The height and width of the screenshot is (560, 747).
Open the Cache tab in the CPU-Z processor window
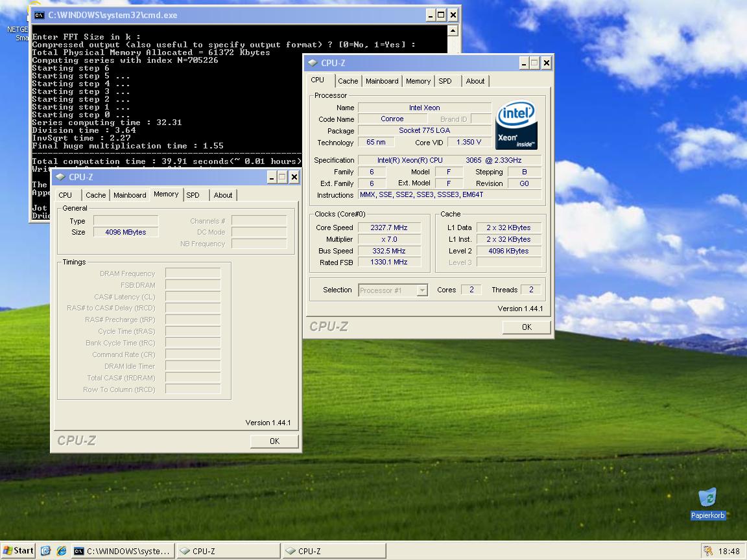(x=348, y=81)
